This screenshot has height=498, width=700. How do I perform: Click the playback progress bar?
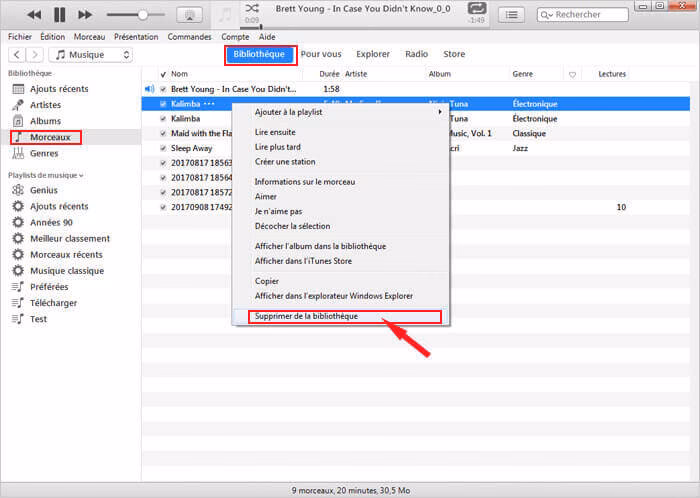click(364, 27)
